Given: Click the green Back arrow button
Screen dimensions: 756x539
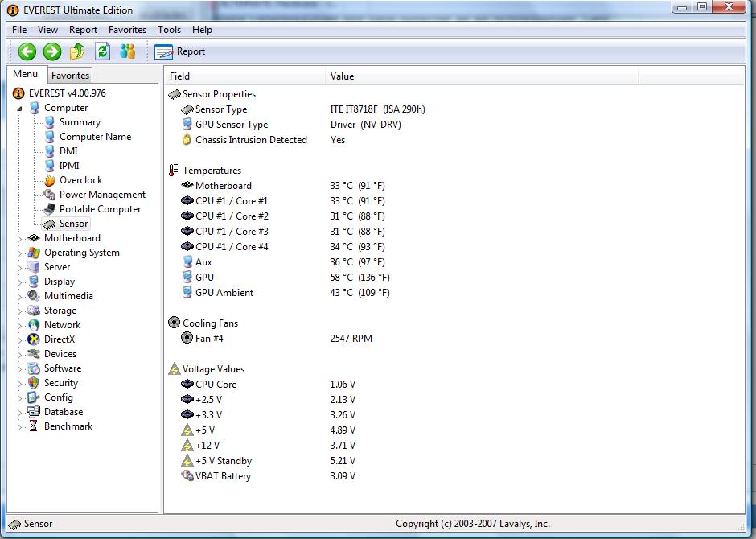Looking at the screenshot, I should pos(27,51).
